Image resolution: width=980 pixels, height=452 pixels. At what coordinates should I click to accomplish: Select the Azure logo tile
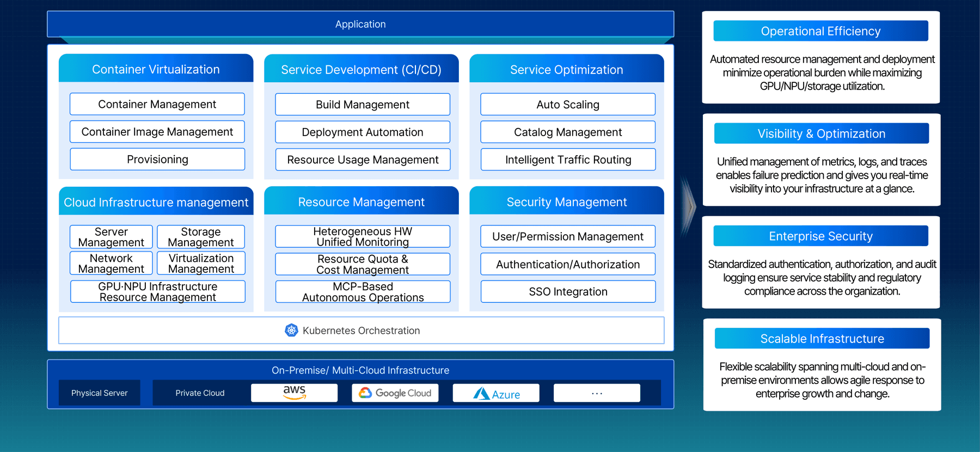[496, 393]
